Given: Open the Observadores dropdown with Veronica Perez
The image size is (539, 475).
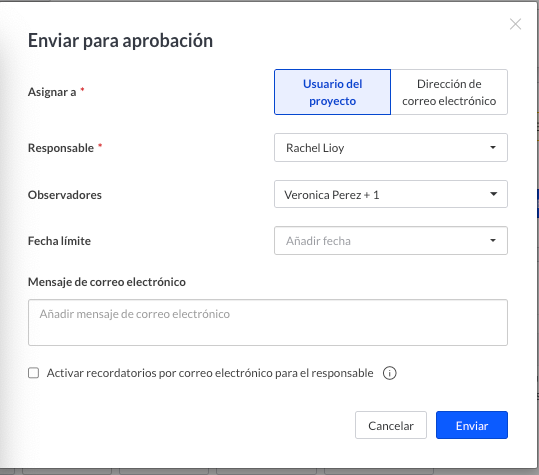Looking at the screenshot, I should (x=391, y=194).
